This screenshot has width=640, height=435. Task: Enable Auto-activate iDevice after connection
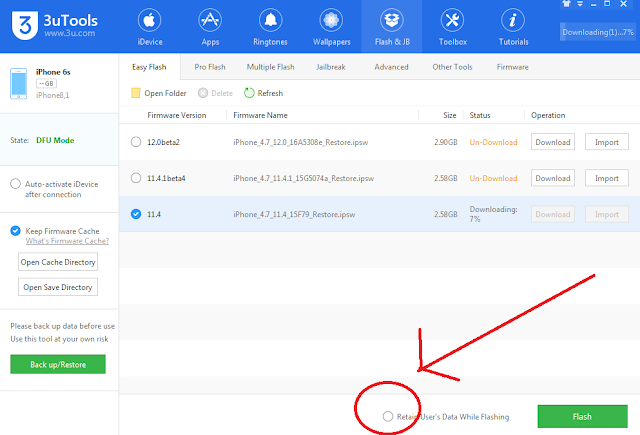[16, 184]
